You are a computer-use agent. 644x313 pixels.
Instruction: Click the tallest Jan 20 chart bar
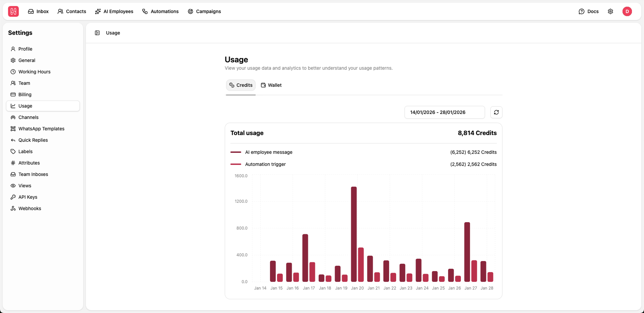354,234
